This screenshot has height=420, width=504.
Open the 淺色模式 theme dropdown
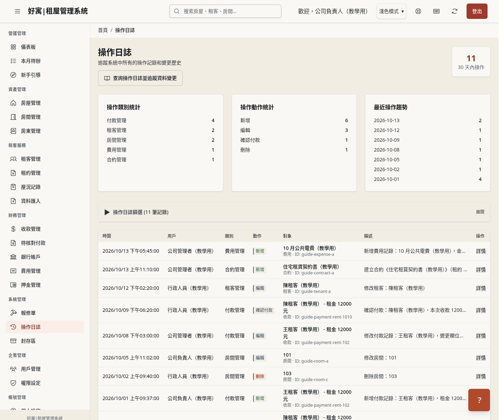[x=391, y=11]
